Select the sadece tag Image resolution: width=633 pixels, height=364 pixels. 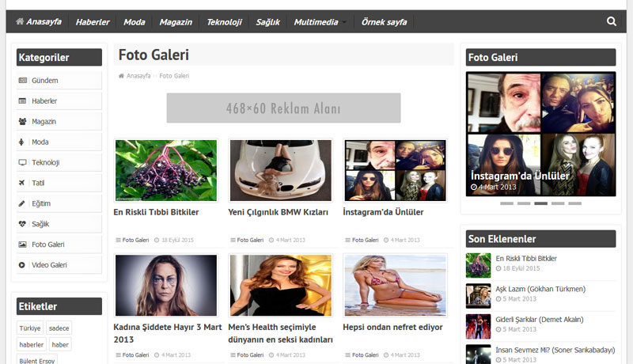coord(59,328)
